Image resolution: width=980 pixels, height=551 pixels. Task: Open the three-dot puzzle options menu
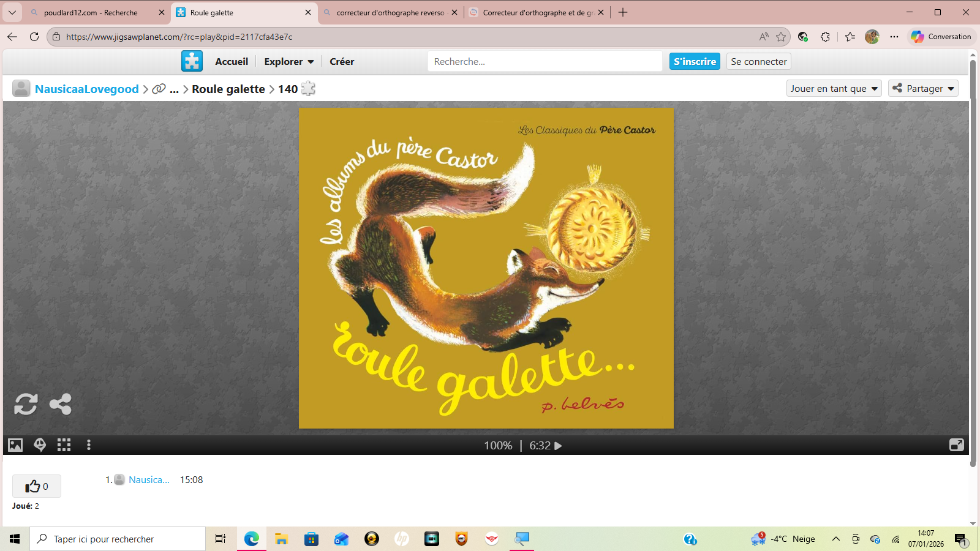coord(89,445)
